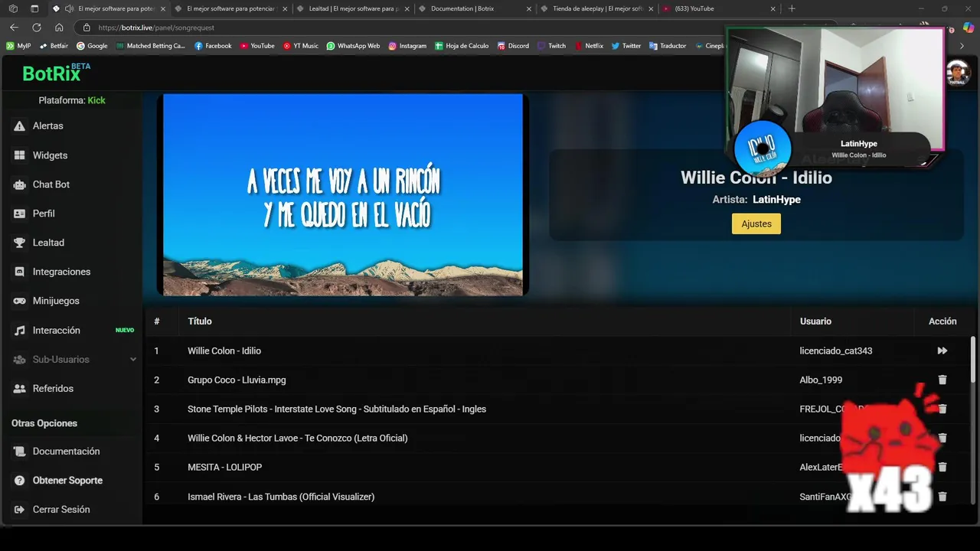This screenshot has height=551, width=980.
Task: Click the yellow Ajustes button
Action: tap(756, 223)
